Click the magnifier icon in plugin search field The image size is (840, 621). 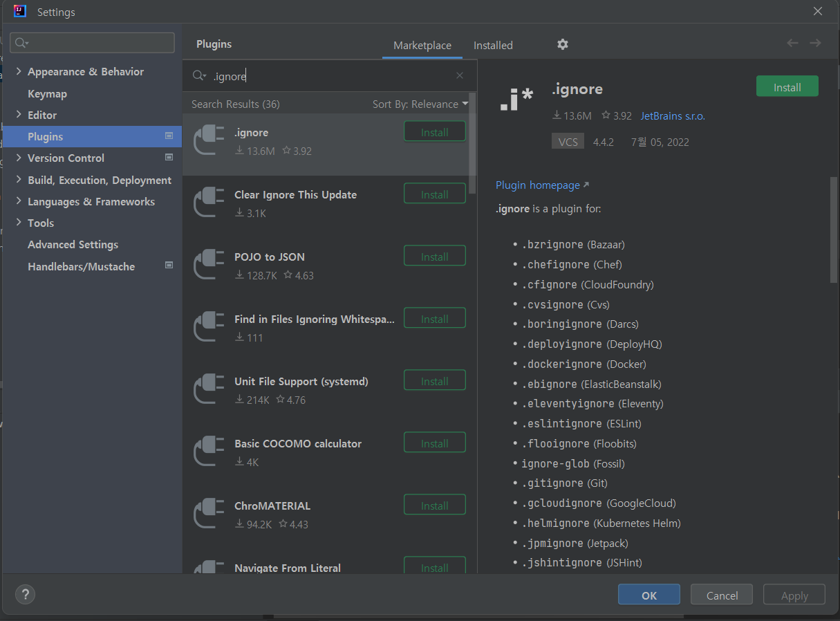[x=199, y=76]
